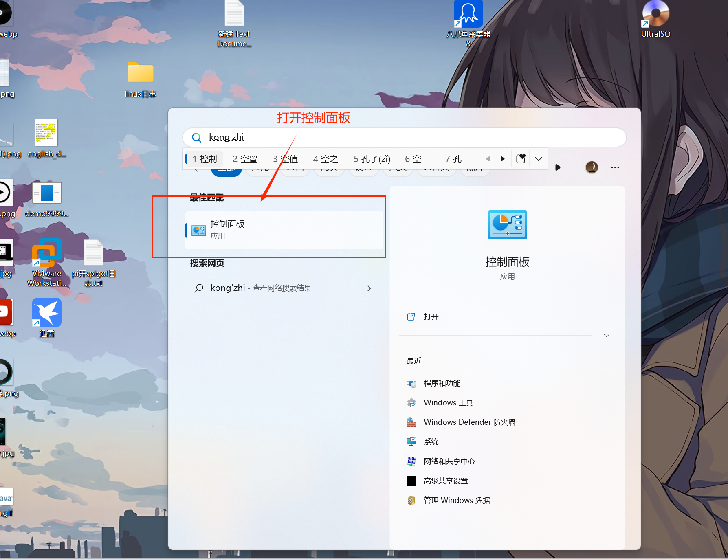The height and width of the screenshot is (560, 728).
Task: Choose IME candidate 2 空置
Action: click(x=245, y=159)
